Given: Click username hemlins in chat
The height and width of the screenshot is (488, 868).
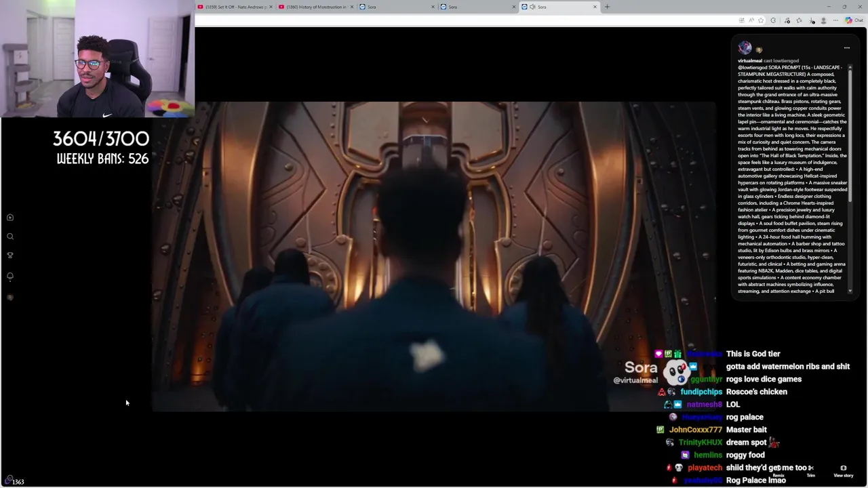Looking at the screenshot, I should click(708, 455).
